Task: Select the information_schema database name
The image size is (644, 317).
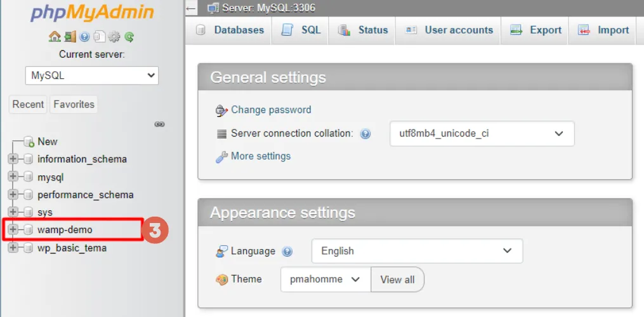Action: pos(82,159)
